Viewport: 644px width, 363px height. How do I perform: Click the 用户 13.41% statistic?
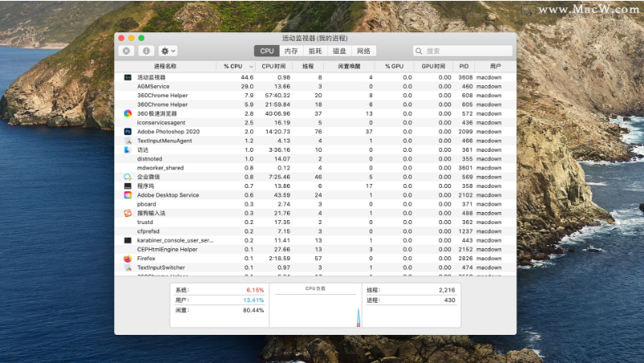(219, 300)
